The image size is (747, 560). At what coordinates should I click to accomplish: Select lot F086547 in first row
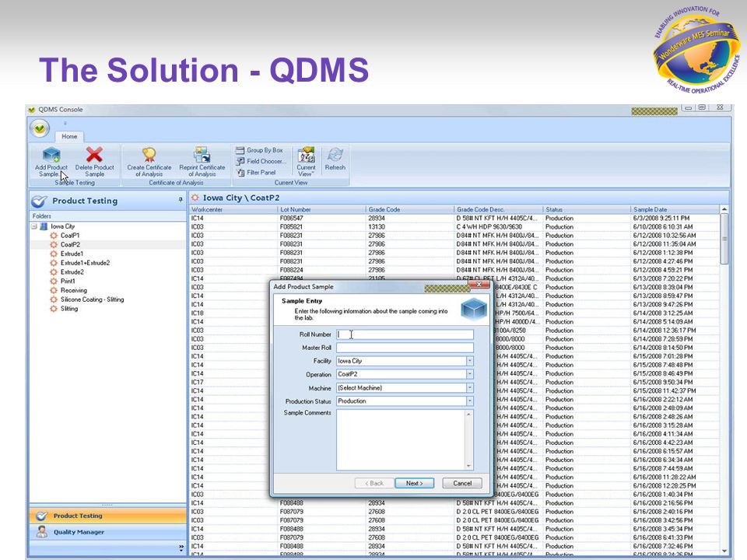291,218
